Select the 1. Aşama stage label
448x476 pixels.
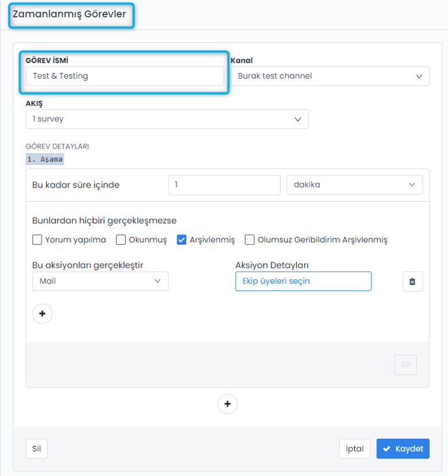click(x=45, y=160)
